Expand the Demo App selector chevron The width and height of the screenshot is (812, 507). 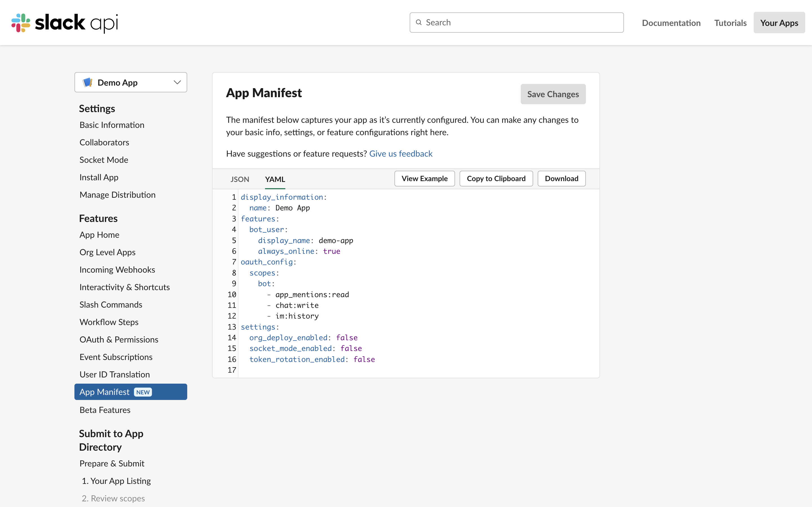click(177, 83)
